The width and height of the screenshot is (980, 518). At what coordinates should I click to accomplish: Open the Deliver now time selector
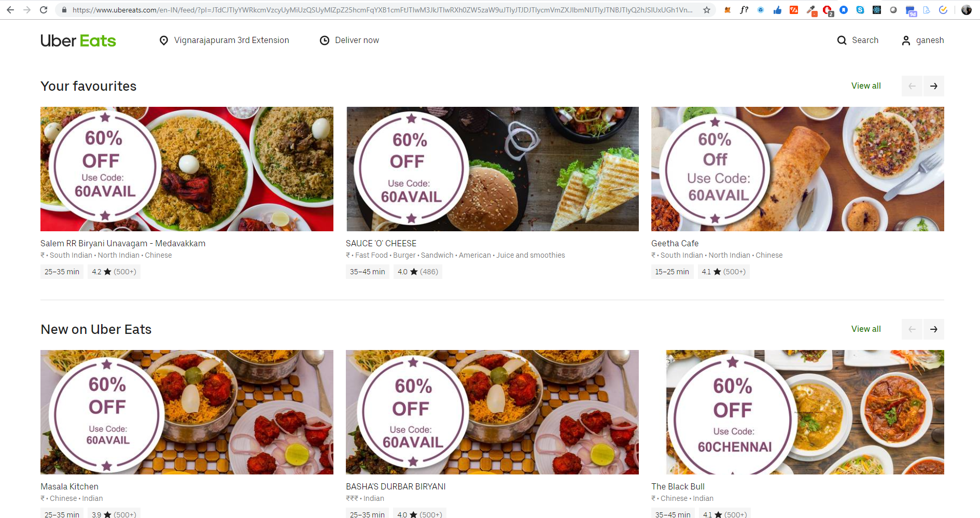(x=349, y=40)
